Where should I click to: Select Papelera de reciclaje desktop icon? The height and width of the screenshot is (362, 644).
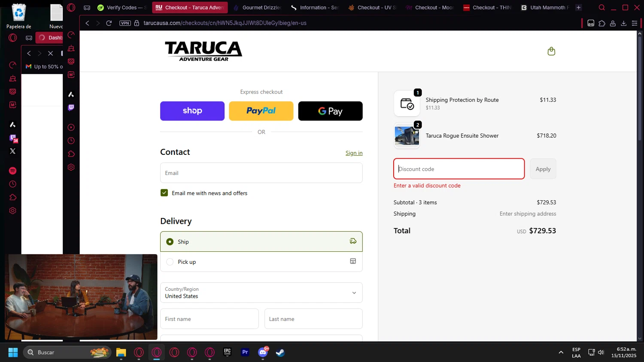click(x=19, y=16)
